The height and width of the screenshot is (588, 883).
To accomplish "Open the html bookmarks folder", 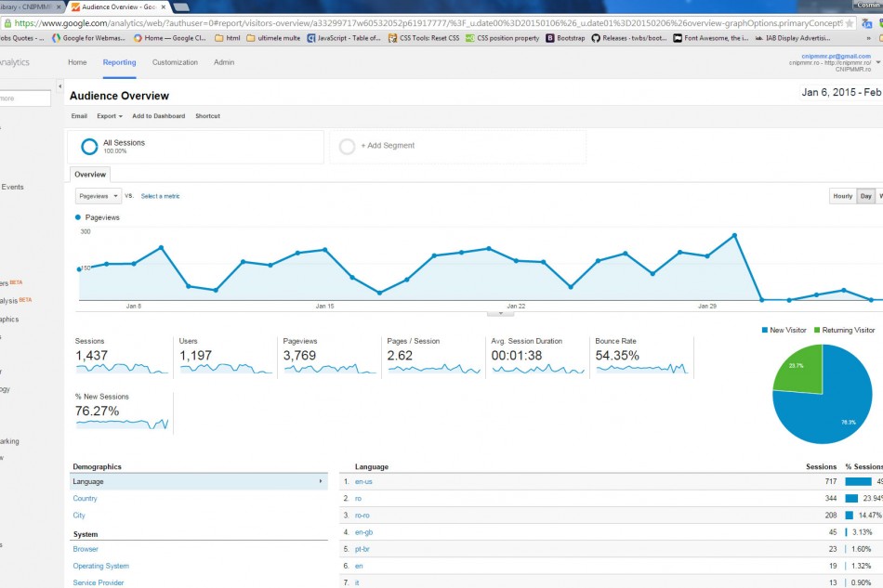I will (x=228, y=38).
